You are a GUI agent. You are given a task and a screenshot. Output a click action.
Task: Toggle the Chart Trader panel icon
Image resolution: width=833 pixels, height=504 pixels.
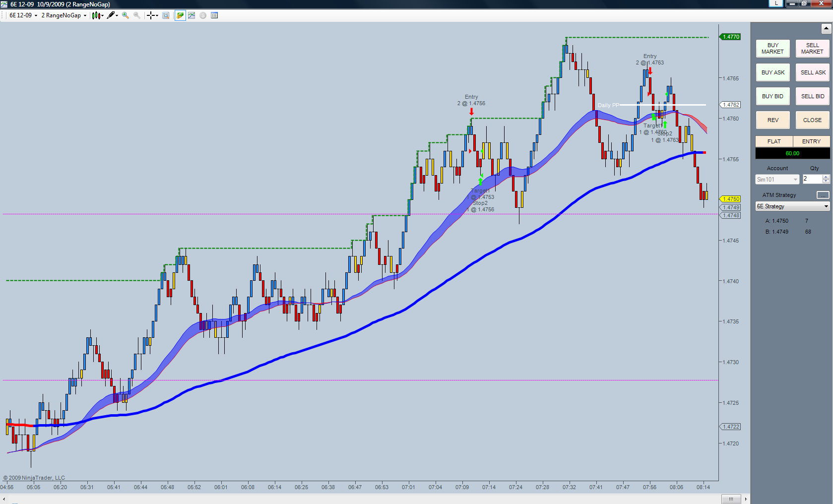(180, 15)
